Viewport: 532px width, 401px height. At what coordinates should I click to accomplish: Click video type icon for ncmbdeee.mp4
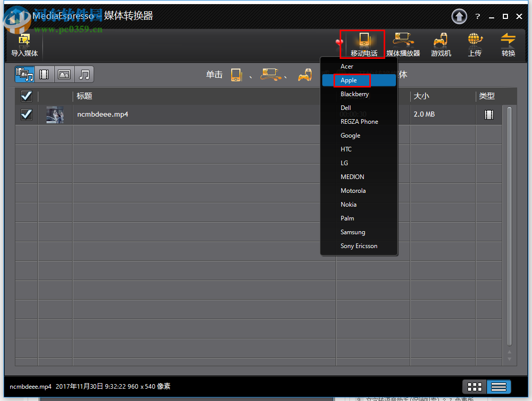coord(489,115)
